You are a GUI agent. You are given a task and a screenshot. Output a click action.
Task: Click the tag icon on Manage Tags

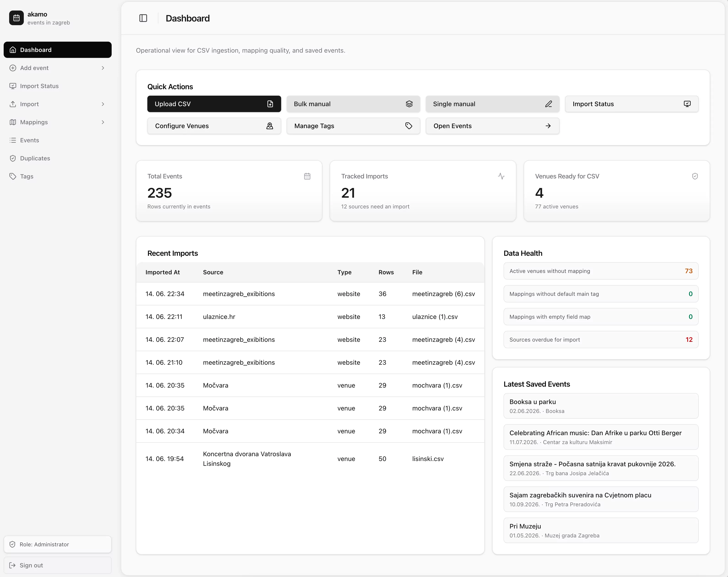point(409,126)
